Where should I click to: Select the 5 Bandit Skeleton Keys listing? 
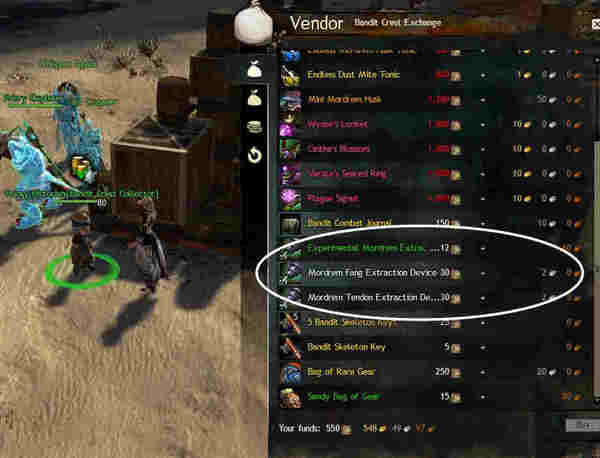click(432, 323)
